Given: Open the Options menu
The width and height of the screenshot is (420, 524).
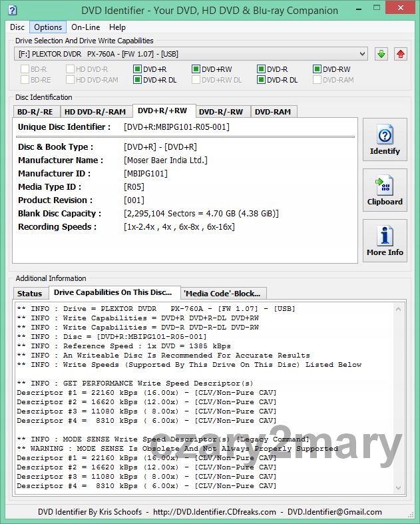Looking at the screenshot, I should 48,27.
